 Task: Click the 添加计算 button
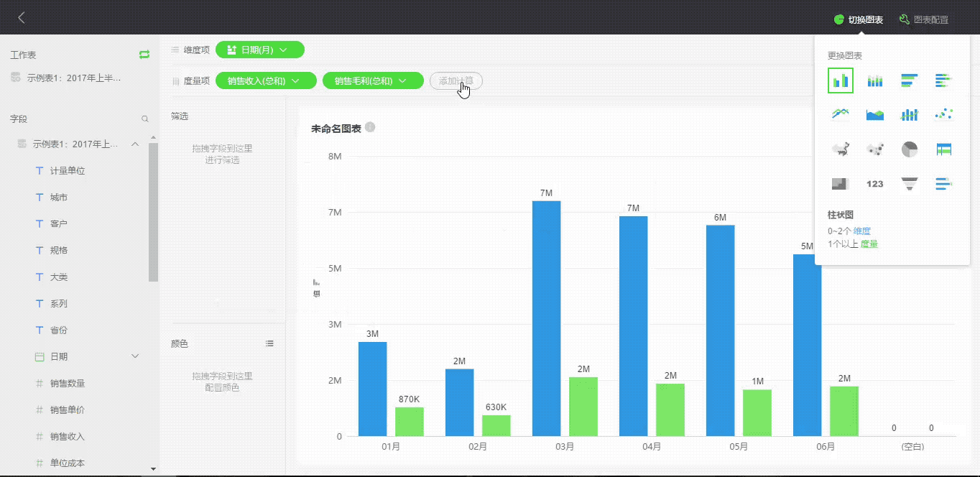(456, 81)
